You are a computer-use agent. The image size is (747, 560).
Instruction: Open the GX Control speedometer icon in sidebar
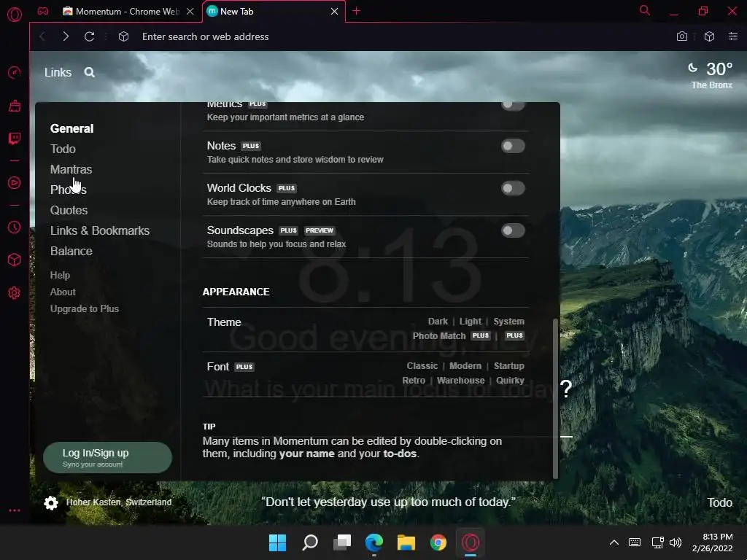[15, 72]
